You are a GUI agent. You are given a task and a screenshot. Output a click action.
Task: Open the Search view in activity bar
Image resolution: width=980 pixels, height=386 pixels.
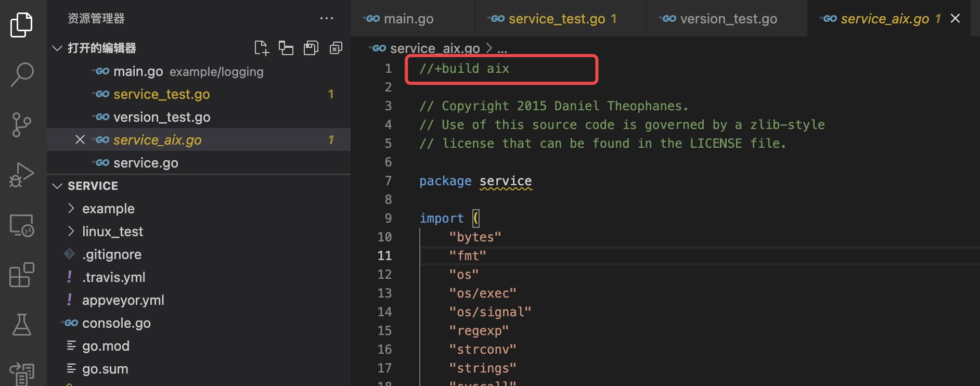(22, 74)
